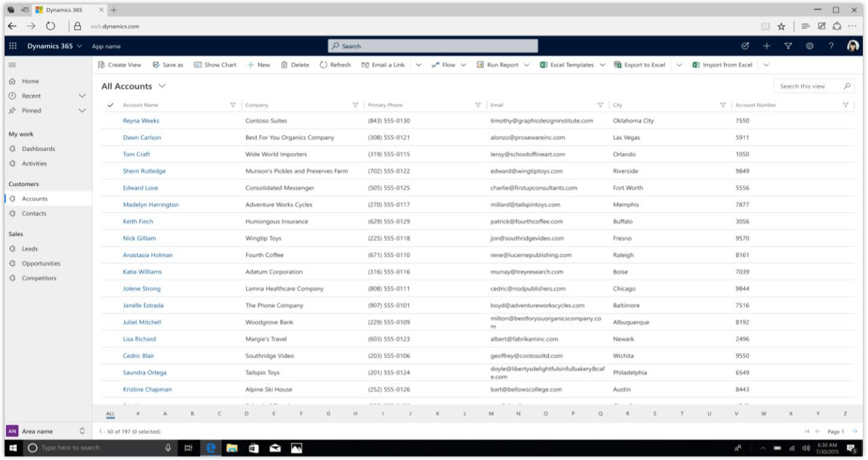Viewport: 868px width, 460px height.
Task: Open the user profile avatar
Action: [853, 46]
